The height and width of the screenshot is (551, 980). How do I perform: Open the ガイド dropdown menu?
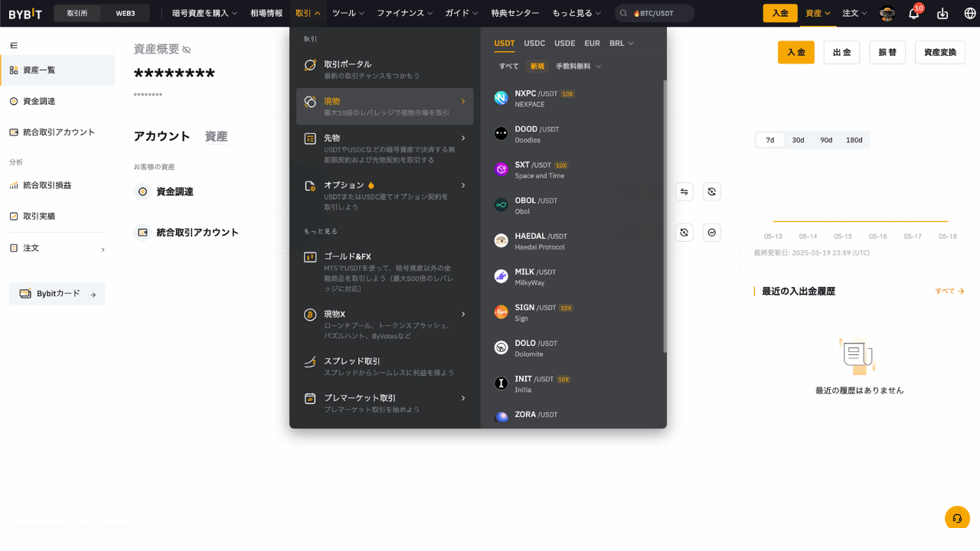tap(462, 13)
